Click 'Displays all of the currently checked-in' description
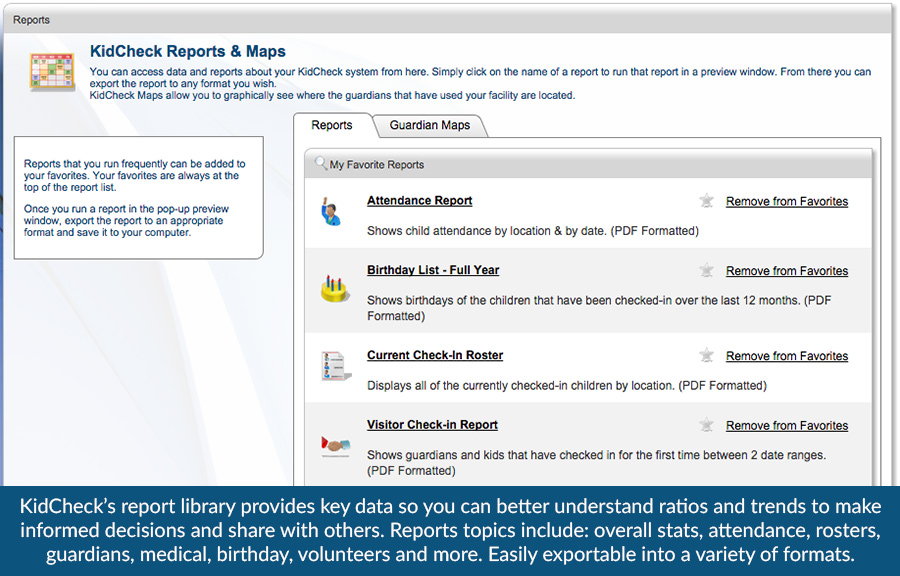Screen dimensions: 900x576 click(567, 386)
